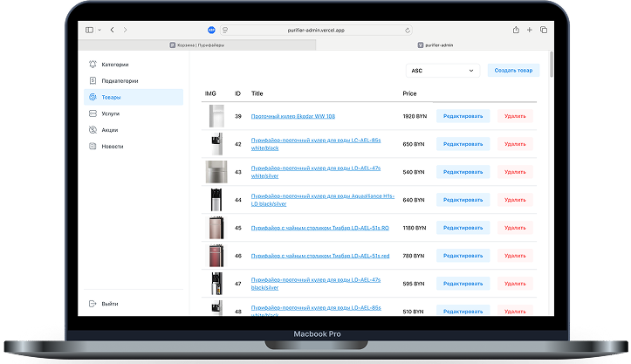Click Удалить for product 43

tap(515, 172)
